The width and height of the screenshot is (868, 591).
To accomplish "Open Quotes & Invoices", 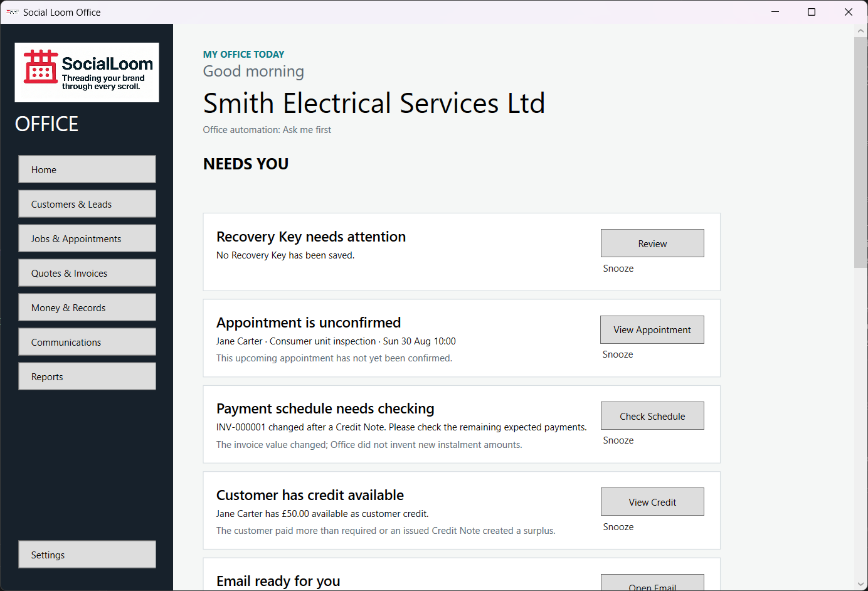I will click(x=87, y=273).
